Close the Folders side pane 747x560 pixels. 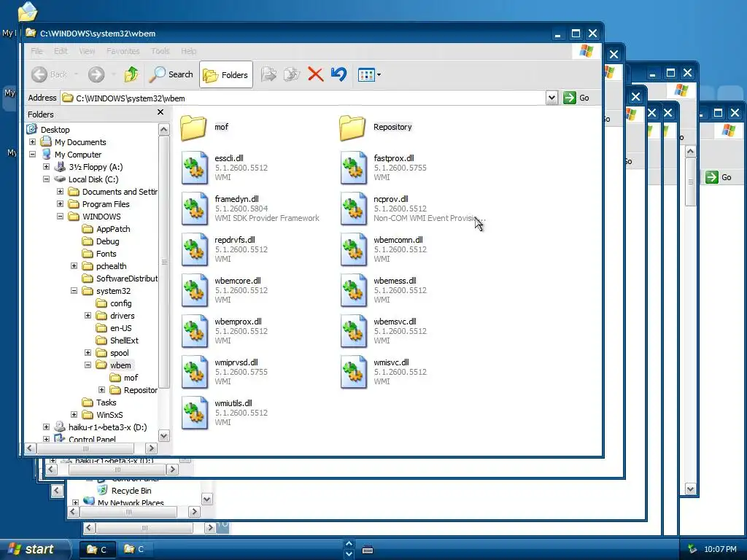click(160, 112)
